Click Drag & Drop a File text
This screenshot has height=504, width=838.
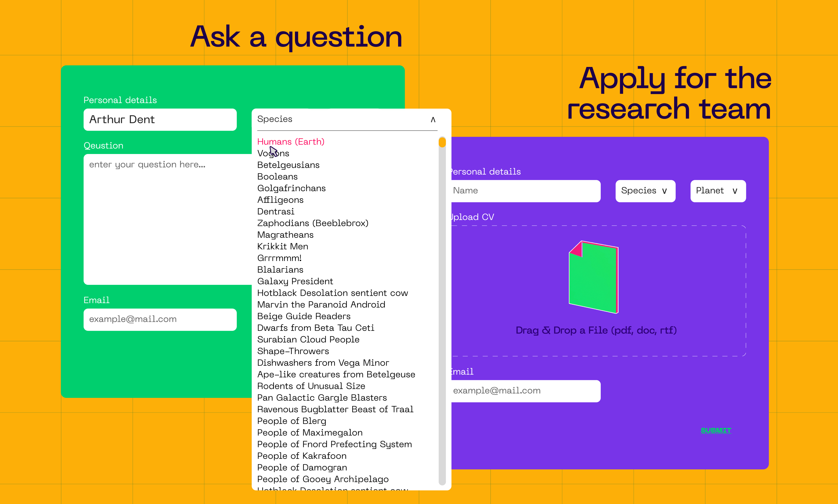(x=596, y=330)
